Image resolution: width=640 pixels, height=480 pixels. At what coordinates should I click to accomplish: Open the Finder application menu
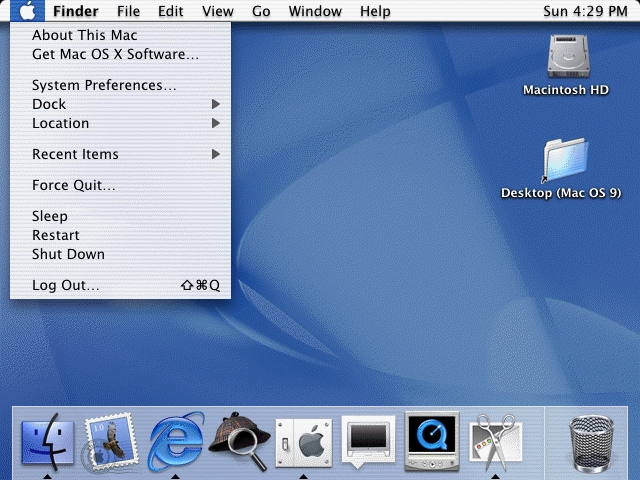pos(76,11)
